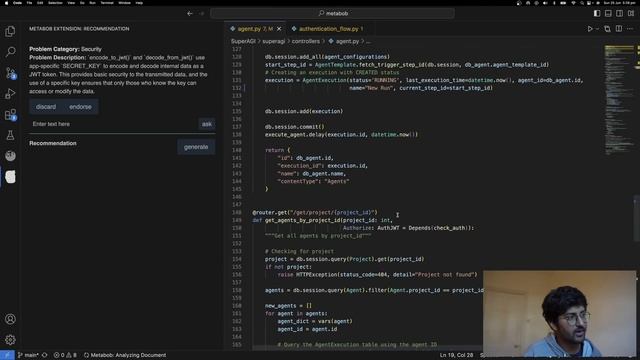Toggle the secondary side bar layout button
The image size is (640, 360).
pyautogui.click(x=620, y=13)
